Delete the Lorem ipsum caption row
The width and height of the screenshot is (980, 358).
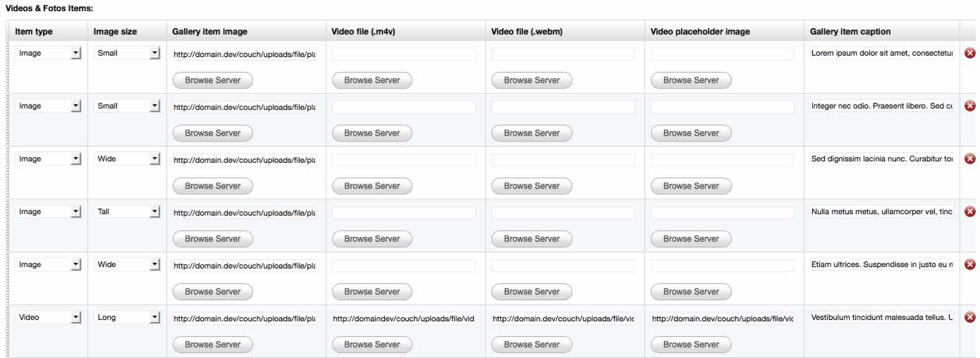(969, 53)
